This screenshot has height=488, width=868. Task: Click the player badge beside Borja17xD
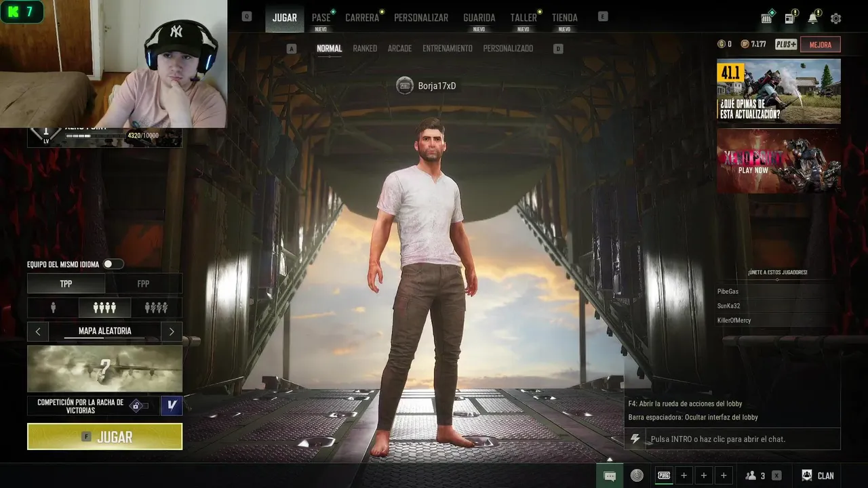405,86
